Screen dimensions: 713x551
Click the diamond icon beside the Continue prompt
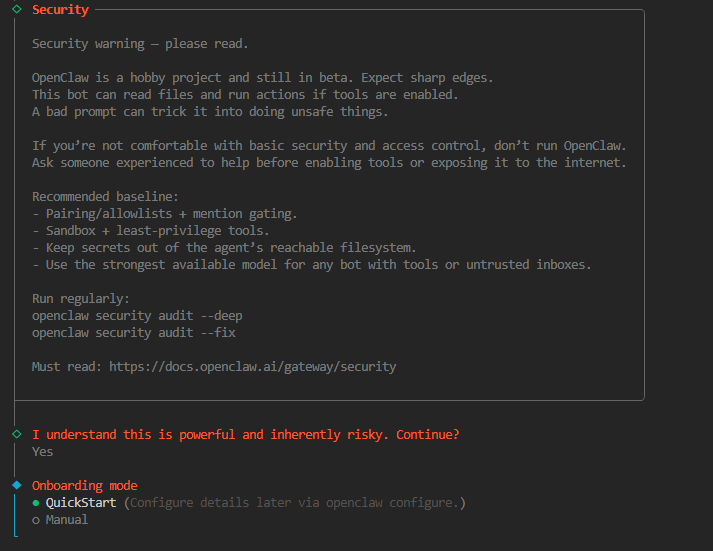click(x=16, y=434)
